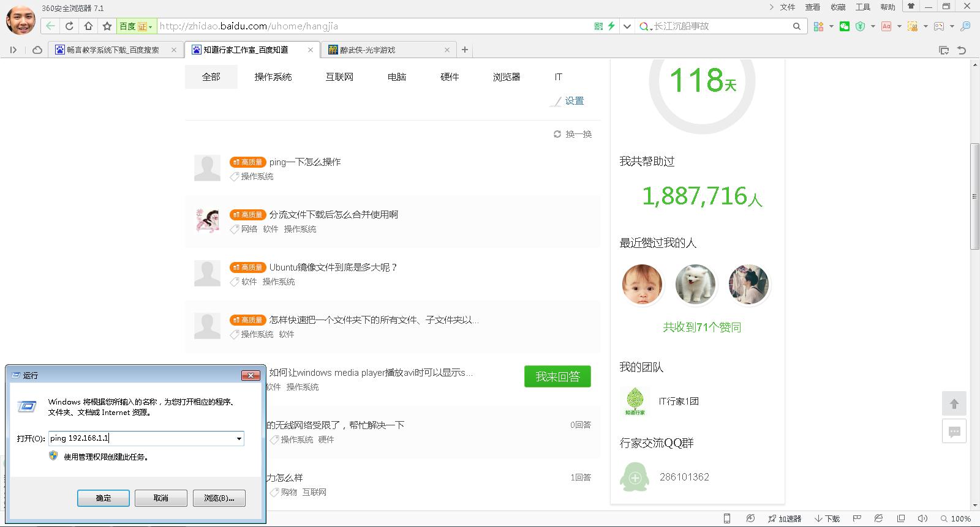The width and height of the screenshot is (980, 527).
Task: Open question ping一下怎么操作
Action: pyautogui.click(x=305, y=162)
